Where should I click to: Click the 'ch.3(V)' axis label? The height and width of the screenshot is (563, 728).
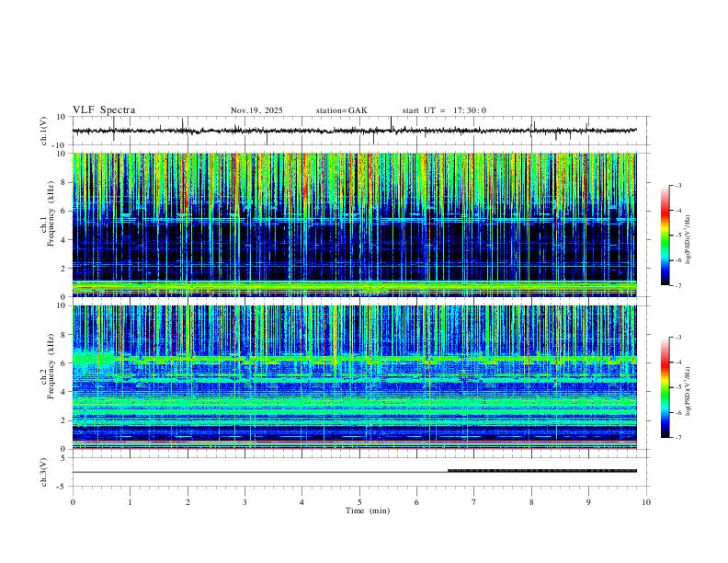(44, 472)
